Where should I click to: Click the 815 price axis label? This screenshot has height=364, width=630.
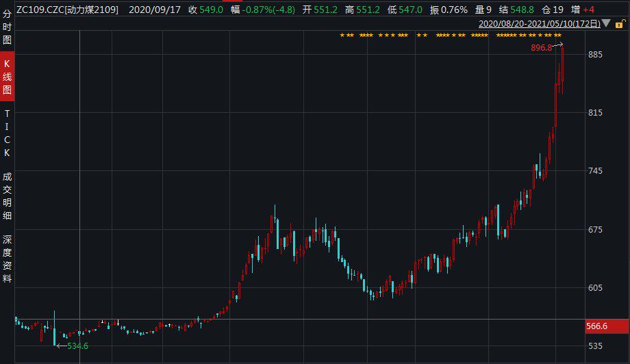click(x=595, y=113)
